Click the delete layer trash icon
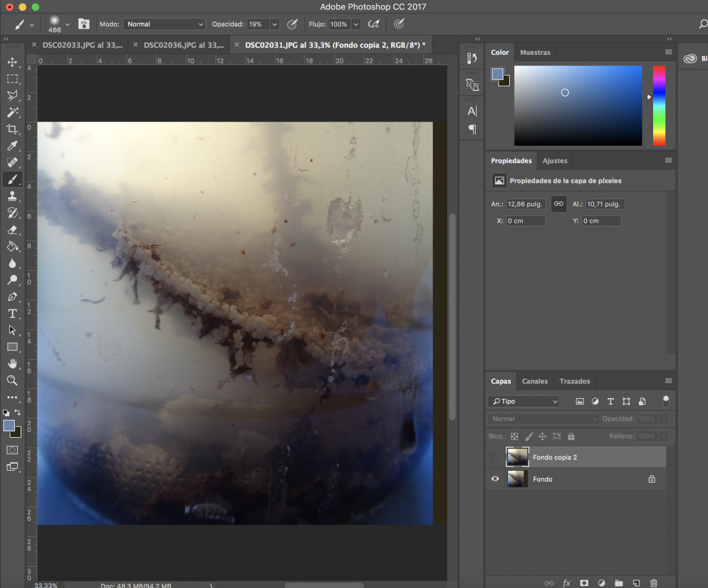 [653, 583]
